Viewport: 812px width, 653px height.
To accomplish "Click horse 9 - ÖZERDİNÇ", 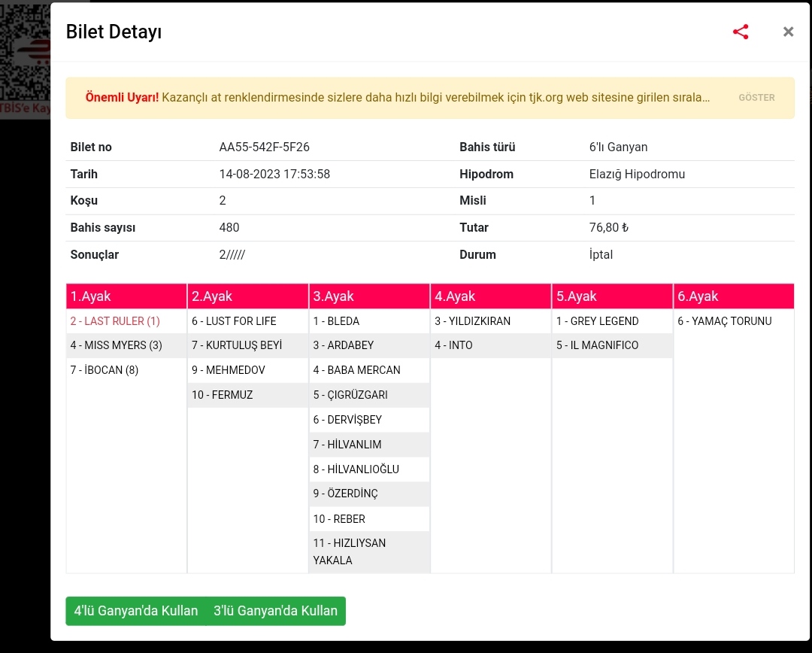I will (x=345, y=494).
